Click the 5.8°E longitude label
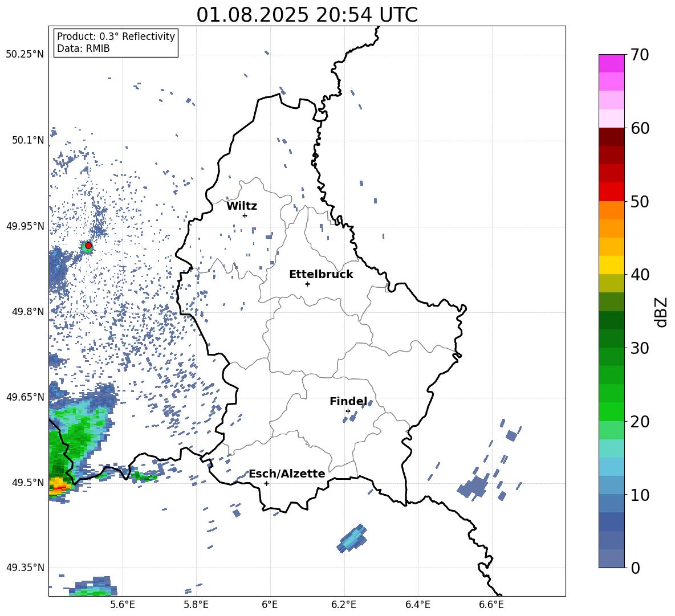Image resolution: width=675 pixels, height=616 pixels. (x=196, y=605)
